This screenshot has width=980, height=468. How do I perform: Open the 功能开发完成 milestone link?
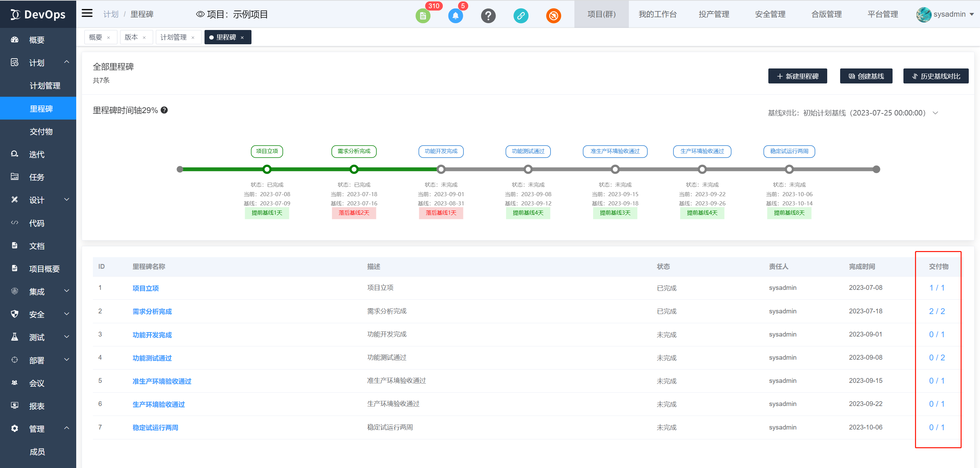point(152,335)
